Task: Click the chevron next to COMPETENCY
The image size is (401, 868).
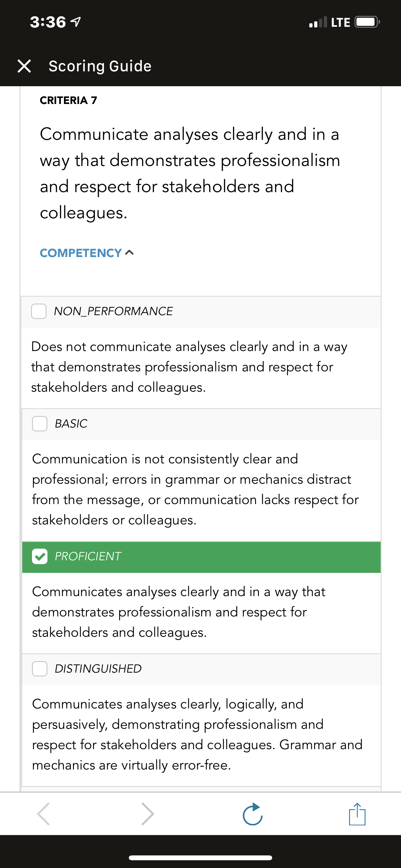Action: click(x=129, y=253)
